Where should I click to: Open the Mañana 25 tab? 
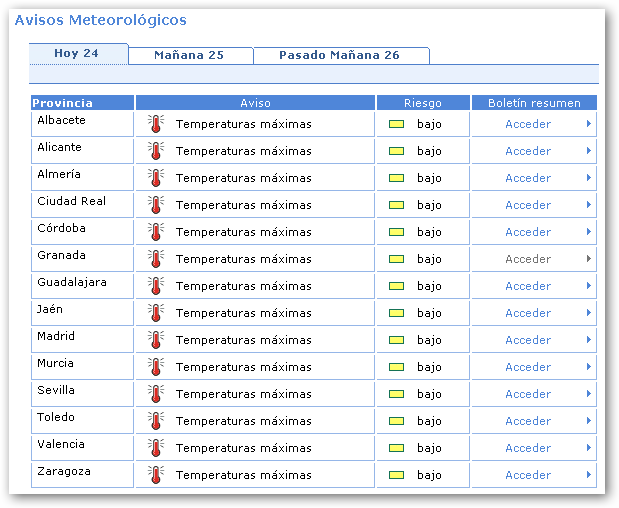189,56
